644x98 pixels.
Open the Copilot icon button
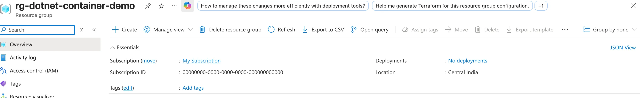click(187, 6)
